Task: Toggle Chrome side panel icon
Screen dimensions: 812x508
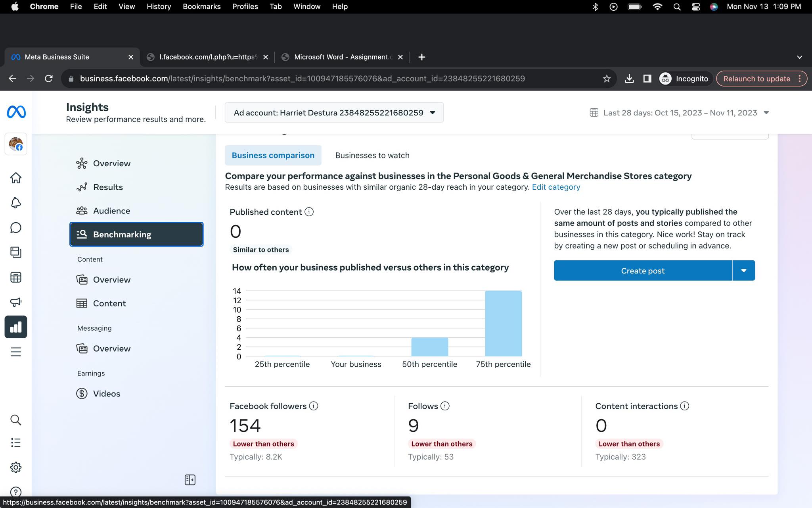Action: point(647,79)
